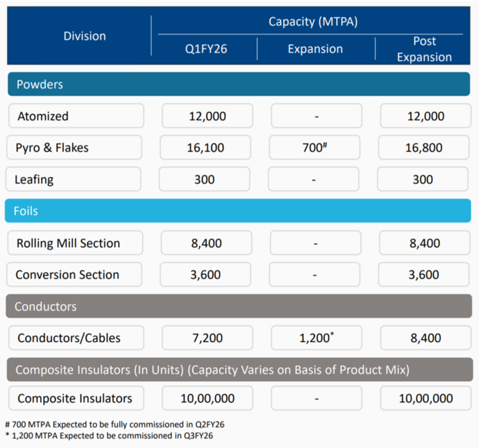
Task: Click the Foils section bar
Action: 239,211
